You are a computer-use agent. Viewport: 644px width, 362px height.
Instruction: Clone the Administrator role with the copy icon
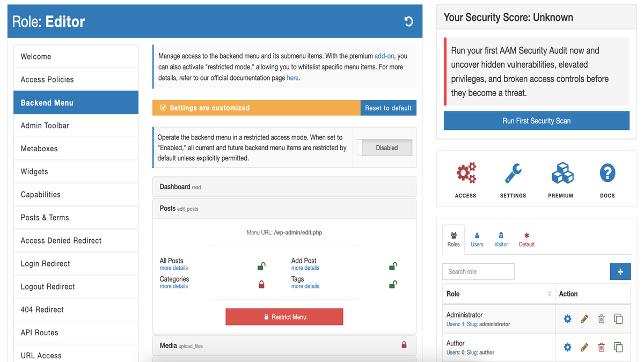click(618, 319)
